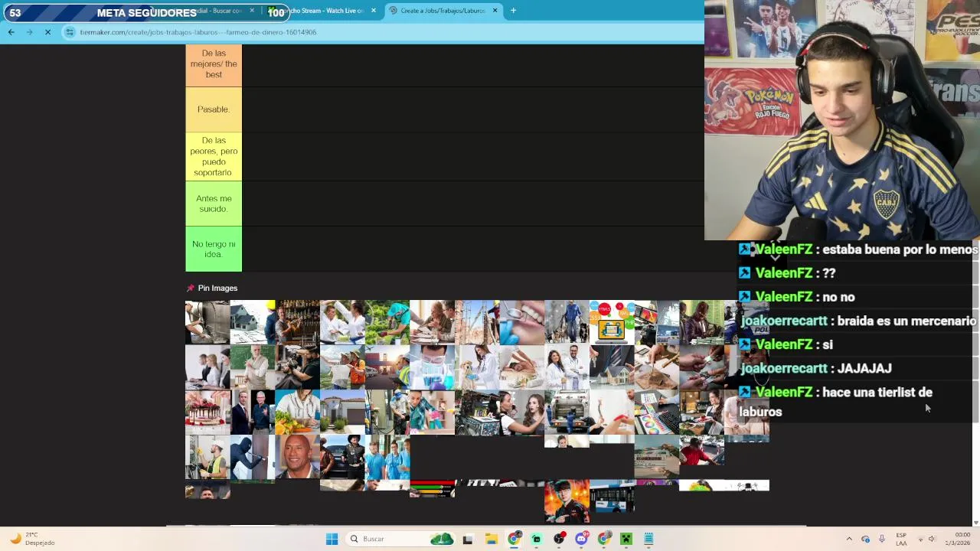
Task: Open the Windows Start menu
Action: (332, 539)
